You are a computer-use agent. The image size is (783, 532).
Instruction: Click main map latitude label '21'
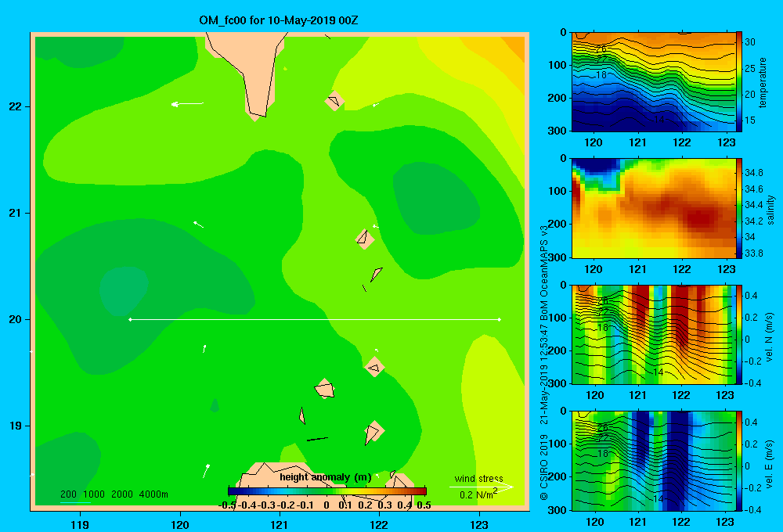(16, 213)
